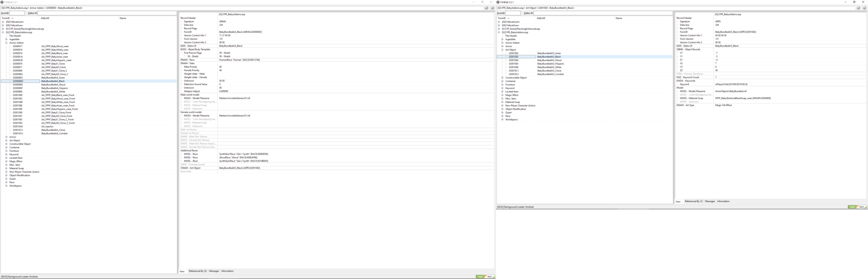
Task: Click FO4Edit app icon in left window title bar
Action: point(2,2)
